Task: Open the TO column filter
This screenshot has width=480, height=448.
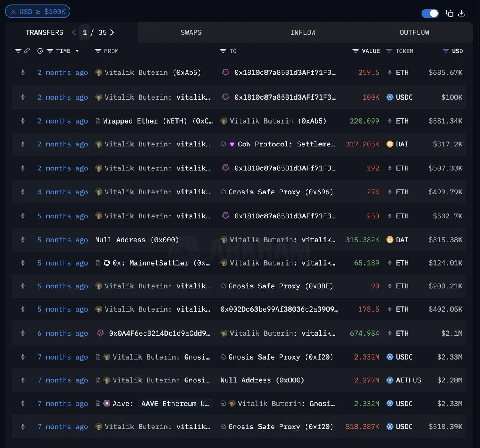Action: coord(223,51)
